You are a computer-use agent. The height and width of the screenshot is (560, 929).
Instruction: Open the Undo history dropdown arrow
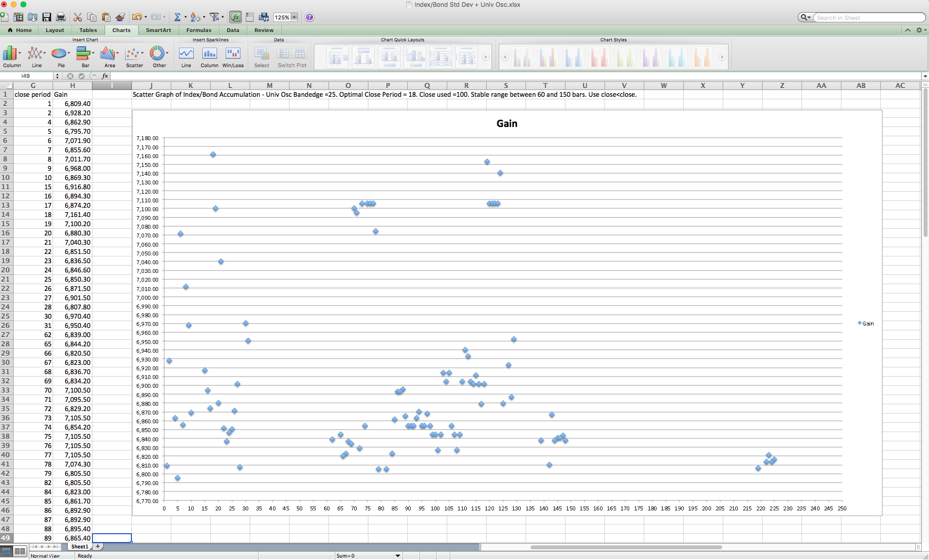(x=146, y=18)
